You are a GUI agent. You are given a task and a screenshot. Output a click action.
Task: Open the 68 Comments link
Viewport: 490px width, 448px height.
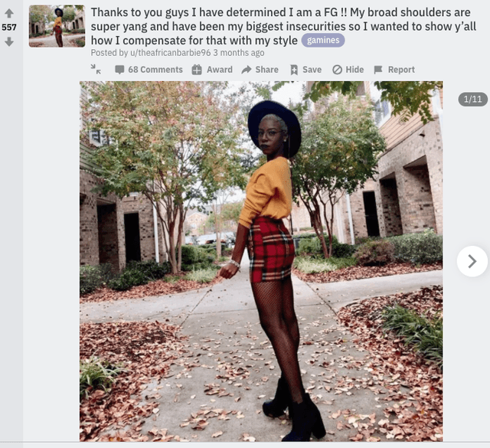point(149,70)
